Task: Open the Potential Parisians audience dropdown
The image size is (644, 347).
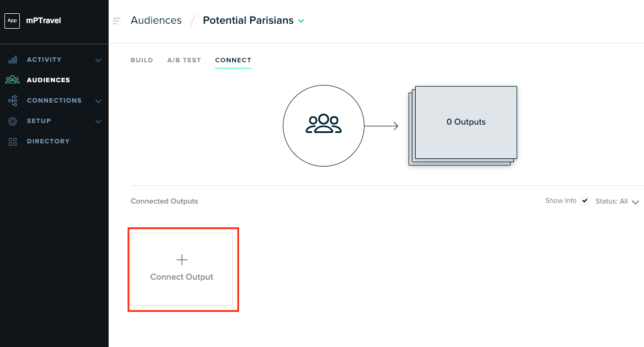Action: click(301, 21)
